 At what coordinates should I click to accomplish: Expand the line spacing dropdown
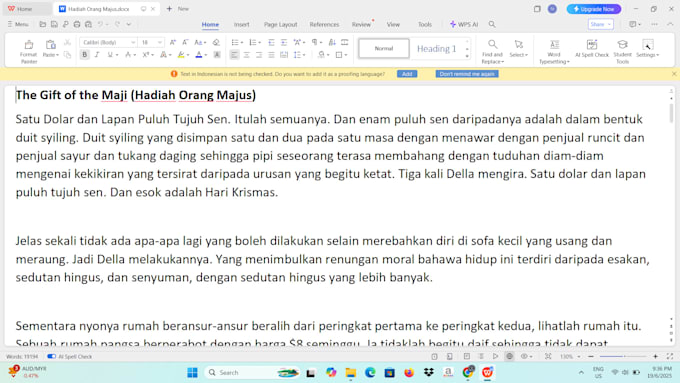pyautogui.click(x=304, y=55)
